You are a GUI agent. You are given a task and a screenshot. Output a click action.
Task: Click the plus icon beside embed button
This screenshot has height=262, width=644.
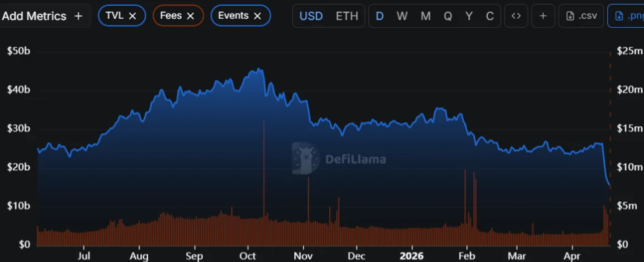tap(542, 16)
